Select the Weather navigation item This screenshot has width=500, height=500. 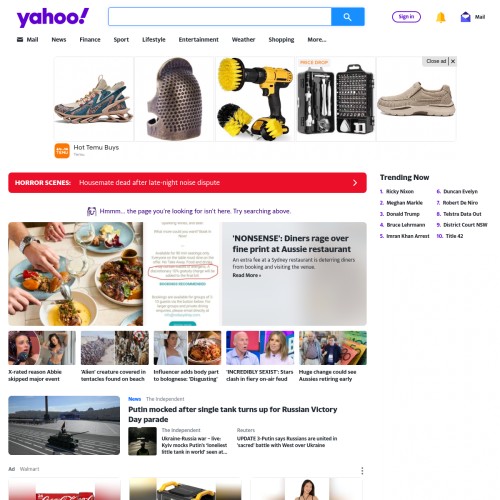(243, 40)
